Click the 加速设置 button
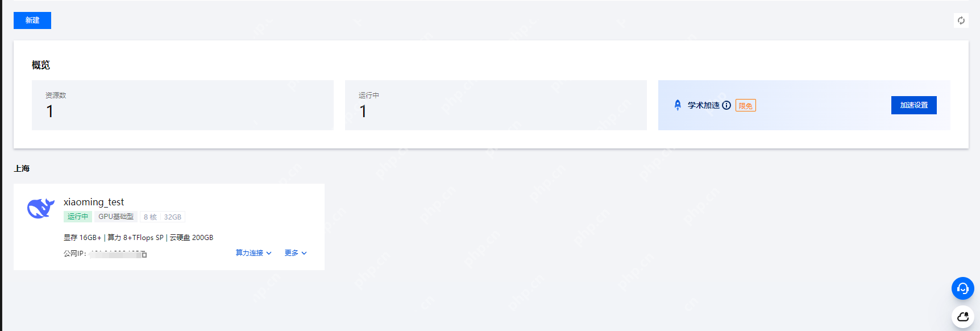Viewport: 980px width, 331px height. 913,105
